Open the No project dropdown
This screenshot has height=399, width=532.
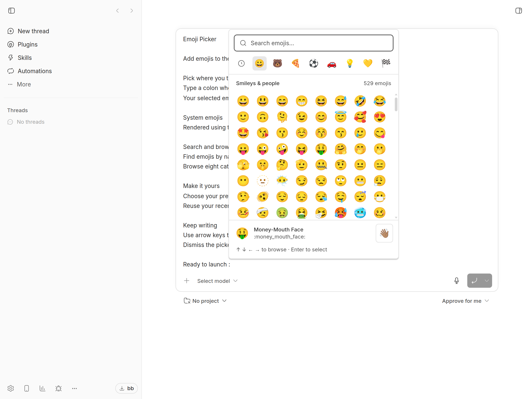coord(205,301)
